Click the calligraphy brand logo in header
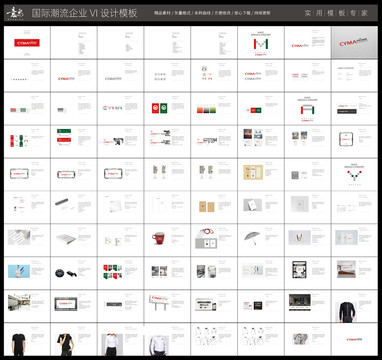Screen dimensions: 382x360 [x=15, y=13]
